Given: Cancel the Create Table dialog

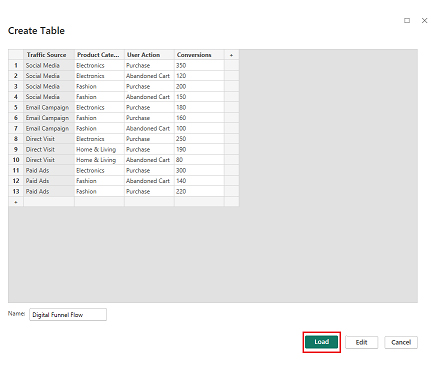Looking at the screenshot, I should click(x=401, y=342).
